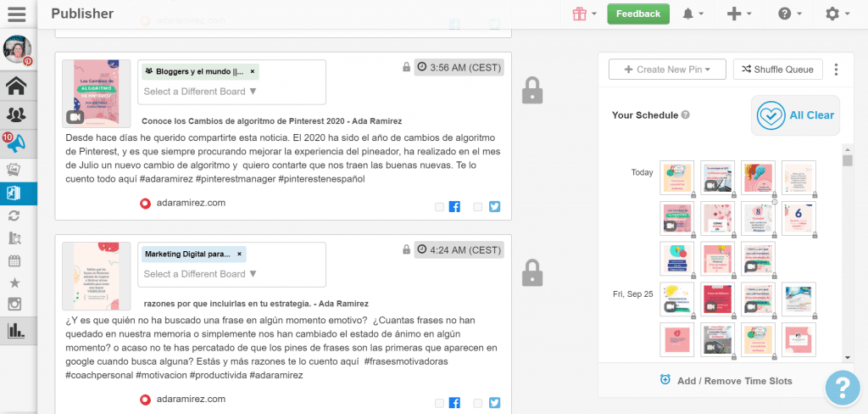Enable Facebook sharing checkbox for frases pin
This screenshot has width=868, height=414.
439,404
